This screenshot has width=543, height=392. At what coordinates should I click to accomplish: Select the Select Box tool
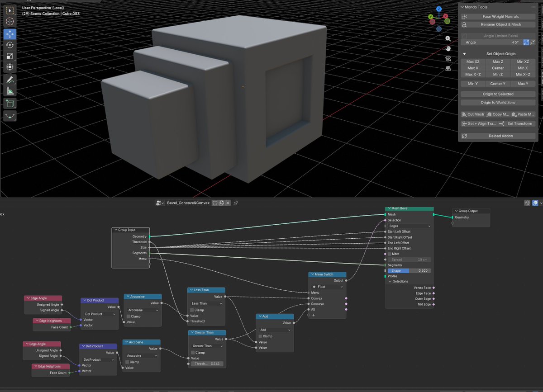[x=10, y=10]
